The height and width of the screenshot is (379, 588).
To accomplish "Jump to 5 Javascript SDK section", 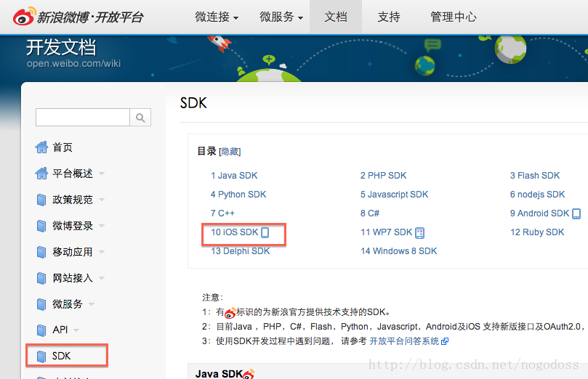I will [394, 195].
